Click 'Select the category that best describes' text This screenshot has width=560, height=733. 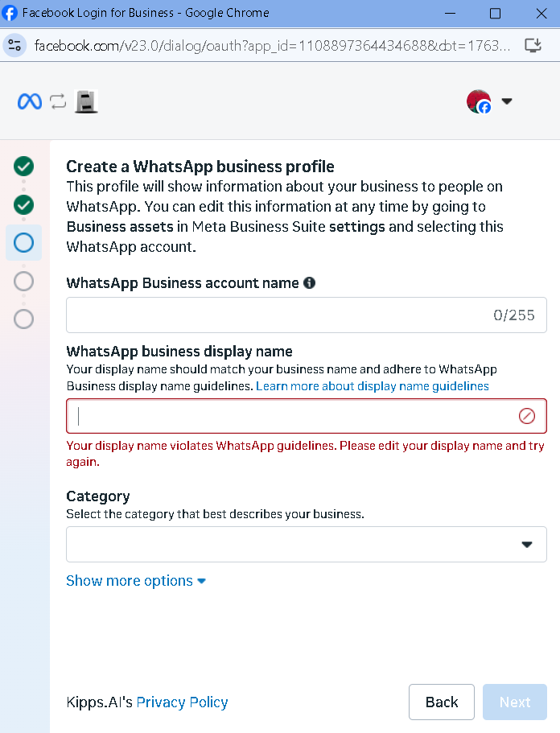click(x=215, y=514)
